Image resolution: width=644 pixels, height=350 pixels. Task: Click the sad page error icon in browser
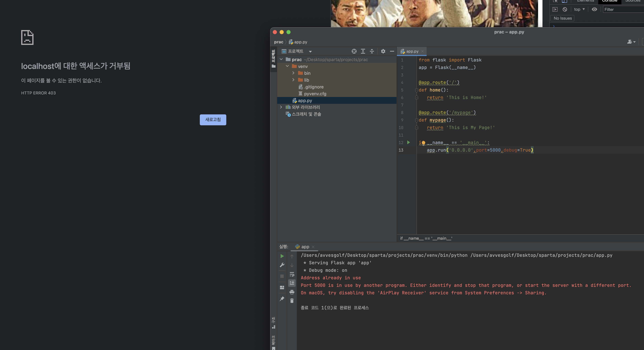point(27,37)
